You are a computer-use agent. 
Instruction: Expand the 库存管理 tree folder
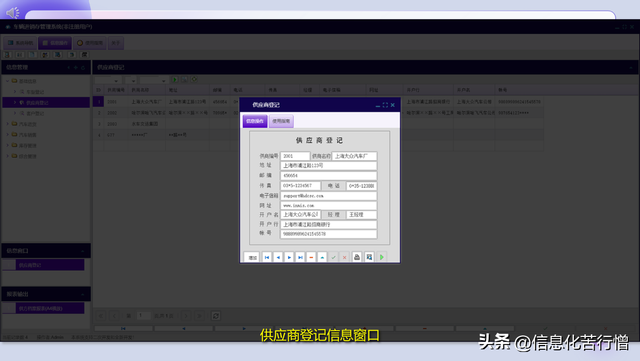click(x=7, y=145)
